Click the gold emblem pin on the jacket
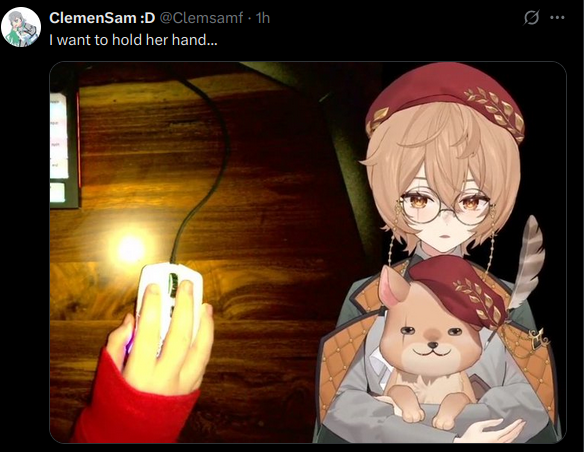Image resolution: width=584 pixels, height=452 pixels. coord(539,339)
